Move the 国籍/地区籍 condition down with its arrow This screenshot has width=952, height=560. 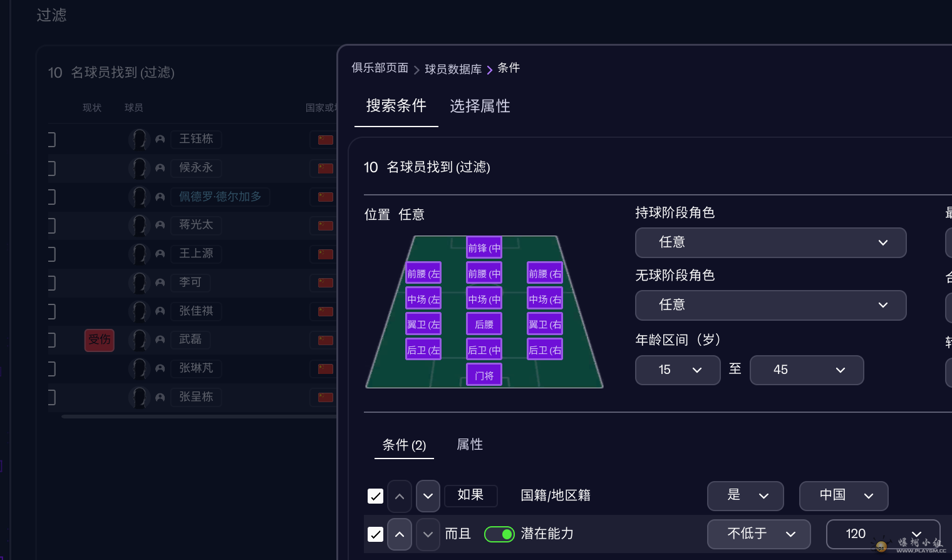pos(428,496)
